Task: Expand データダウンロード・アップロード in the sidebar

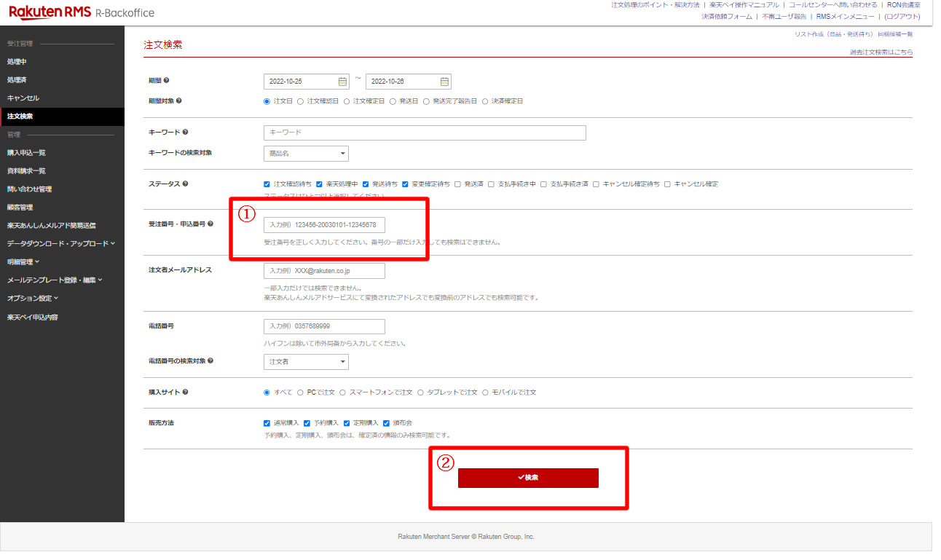Action: tap(60, 243)
